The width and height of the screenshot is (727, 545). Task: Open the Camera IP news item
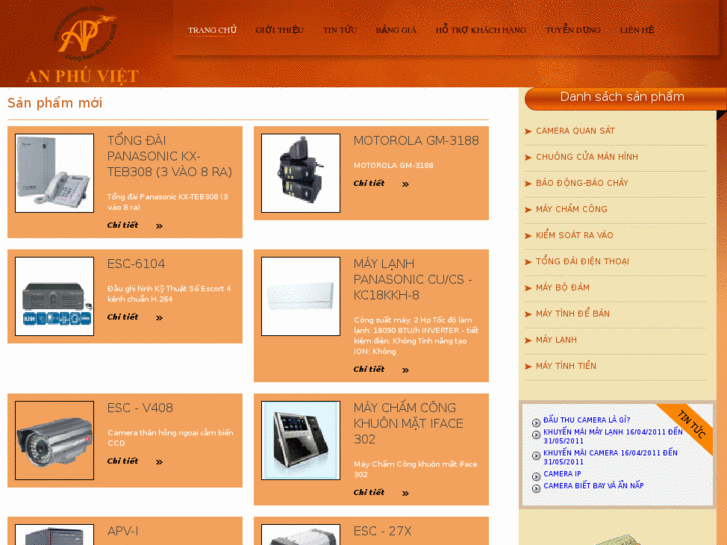click(562, 474)
